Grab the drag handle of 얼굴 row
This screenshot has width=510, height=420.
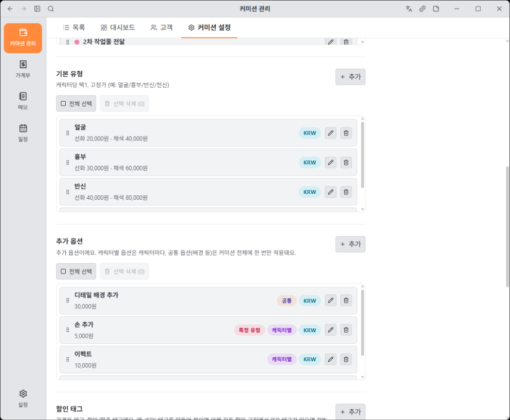click(68, 133)
